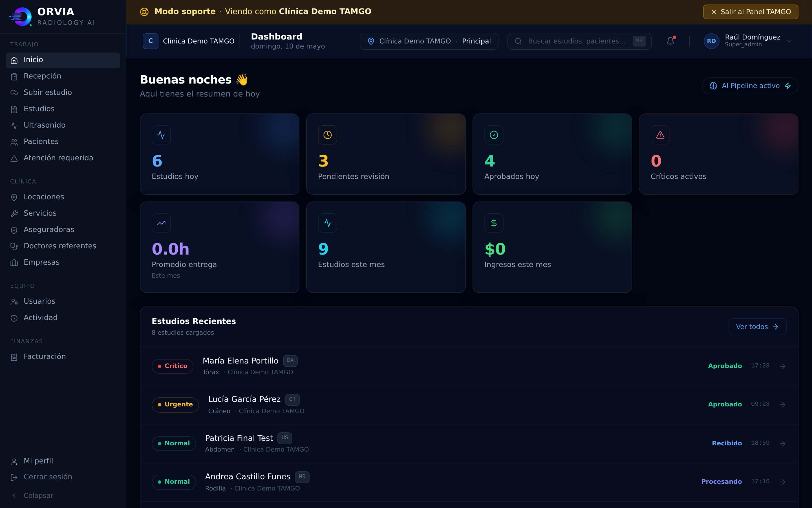
Task: Click Salir al Panel TAMGO button
Action: coord(751,12)
